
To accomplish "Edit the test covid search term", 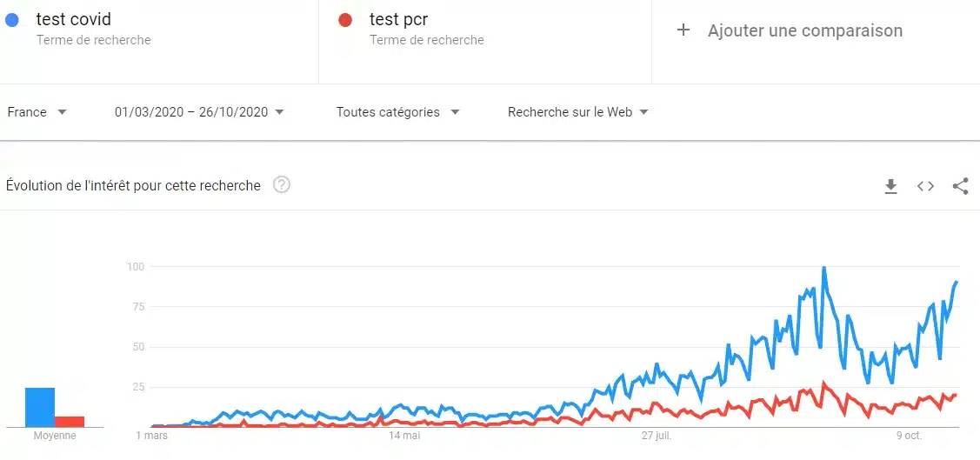I will click(74, 19).
